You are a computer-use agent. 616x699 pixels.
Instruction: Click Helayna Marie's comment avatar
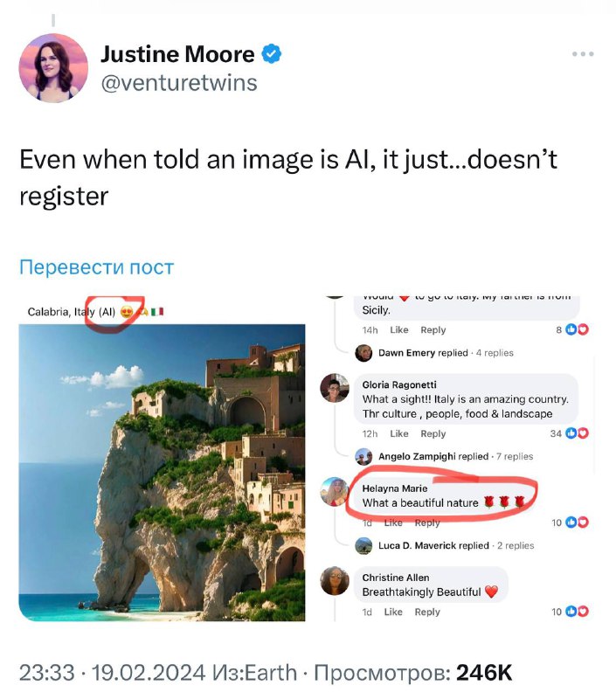click(335, 492)
